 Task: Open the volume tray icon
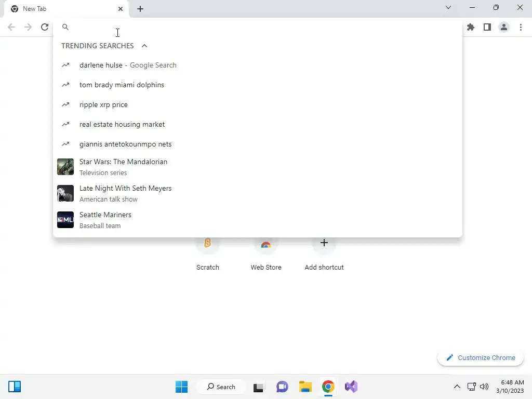(x=484, y=387)
